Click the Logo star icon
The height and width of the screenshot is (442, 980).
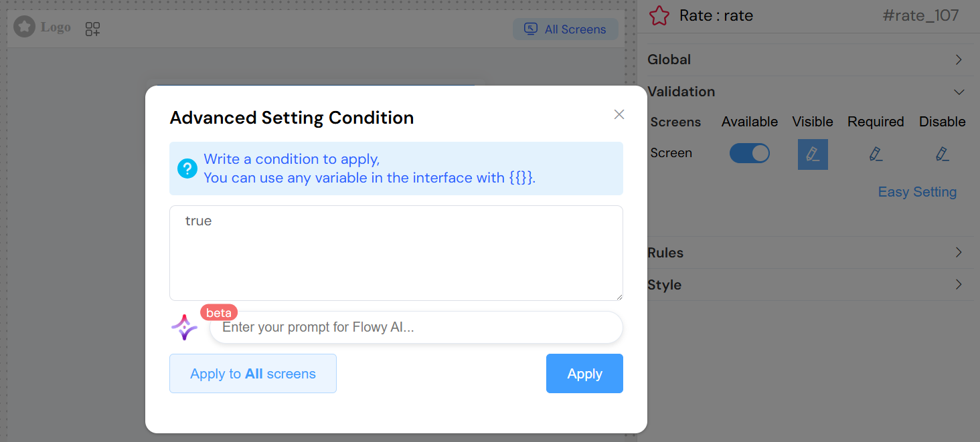click(24, 27)
